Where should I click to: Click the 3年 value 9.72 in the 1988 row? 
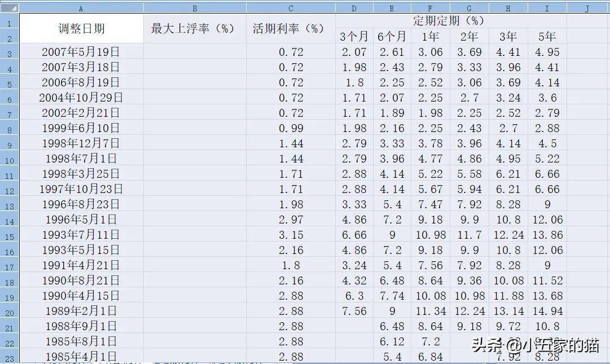[x=508, y=326]
